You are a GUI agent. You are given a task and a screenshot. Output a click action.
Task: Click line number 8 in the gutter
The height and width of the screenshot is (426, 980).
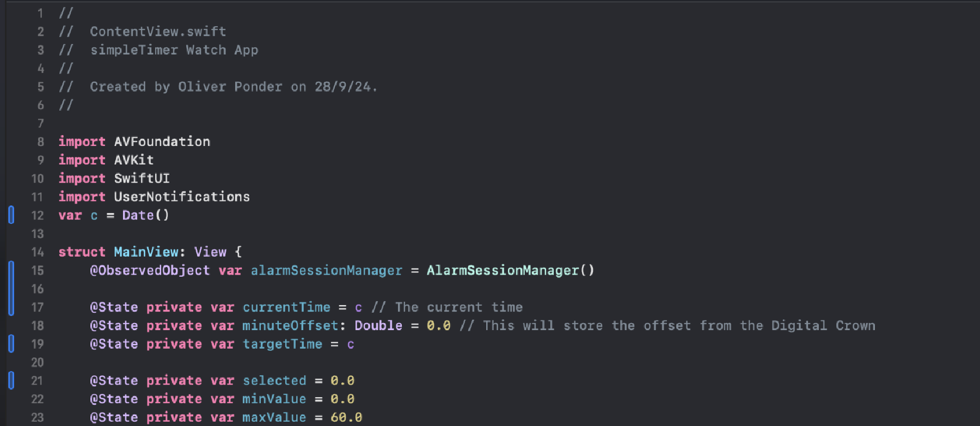[40, 142]
